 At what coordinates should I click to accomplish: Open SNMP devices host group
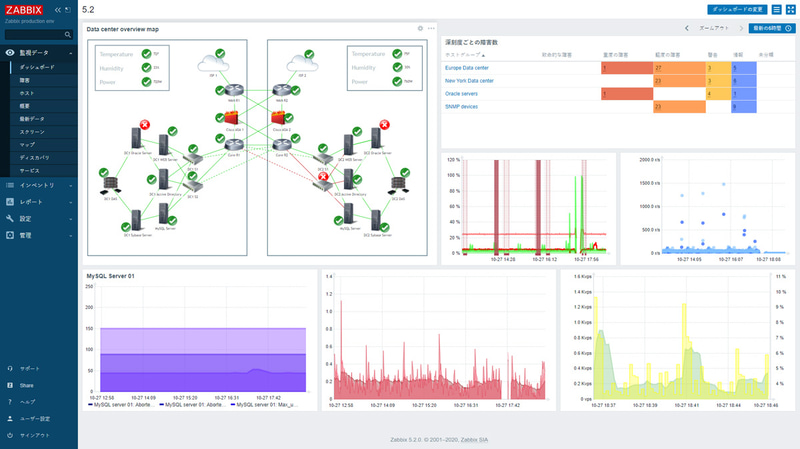point(461,107)
